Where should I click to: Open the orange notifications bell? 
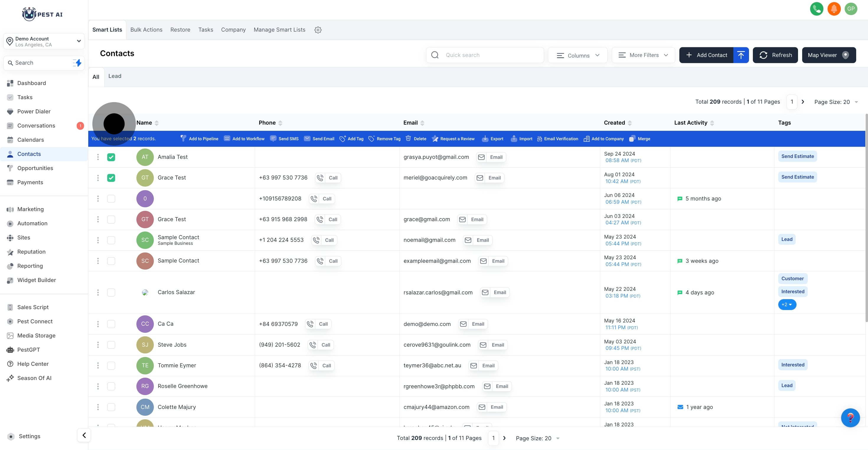(834, 9)
